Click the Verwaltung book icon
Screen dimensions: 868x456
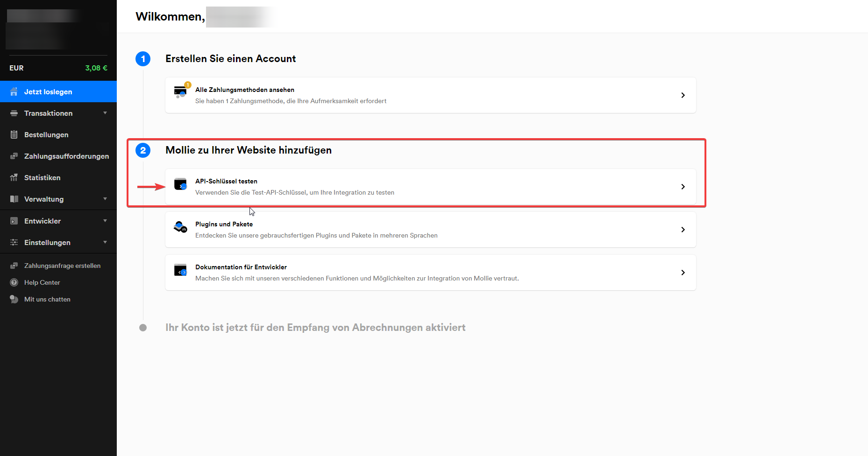pos(14,199)
